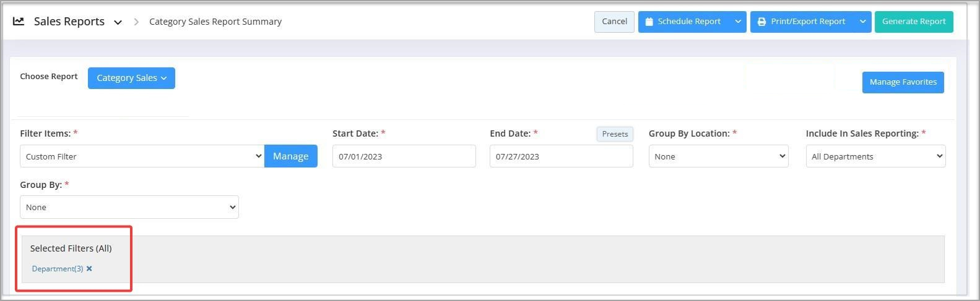980x301 pixels.
Task: Open the Group By Location dropdown
Action: [719, 156]
